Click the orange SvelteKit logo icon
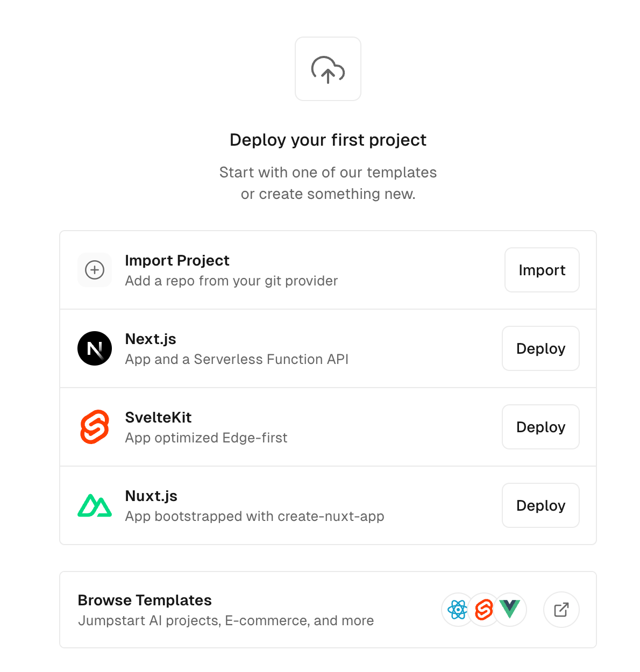Image resolution: width=640 pixels, height=672 pixels. coord(95,427)
